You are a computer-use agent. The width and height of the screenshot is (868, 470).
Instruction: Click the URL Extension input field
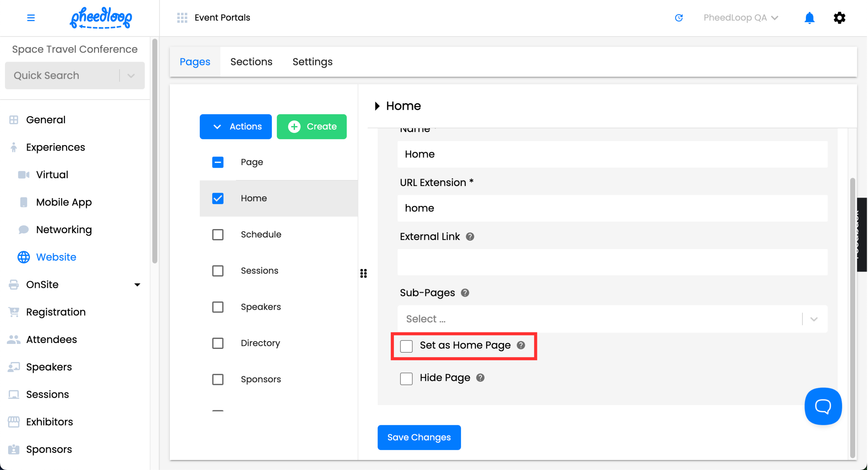[612, 208]
